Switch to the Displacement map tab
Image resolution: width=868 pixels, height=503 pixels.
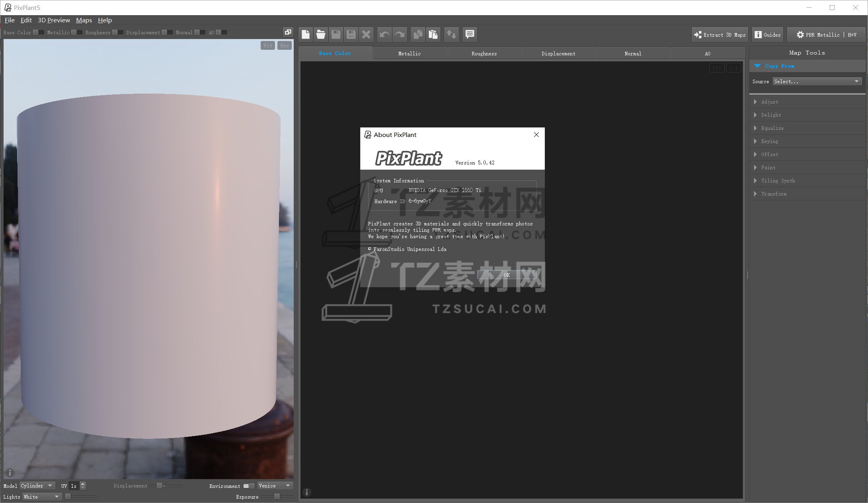click(x=558, y=53)
